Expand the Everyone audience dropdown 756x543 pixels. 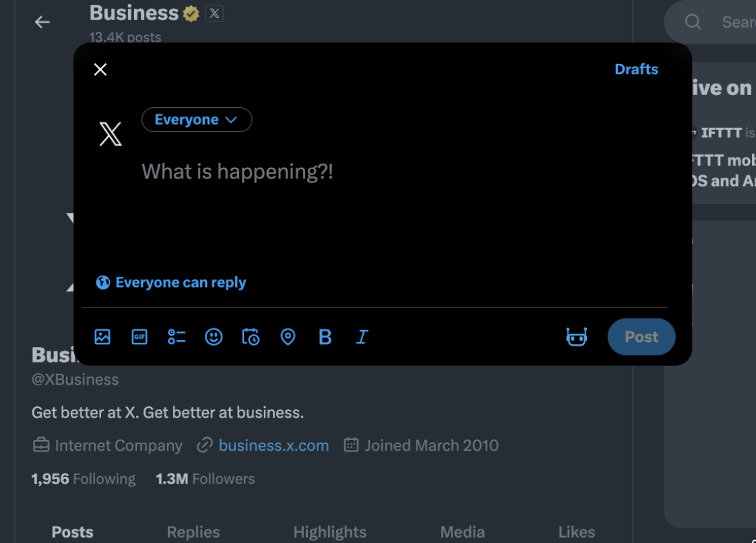(196, 120)
